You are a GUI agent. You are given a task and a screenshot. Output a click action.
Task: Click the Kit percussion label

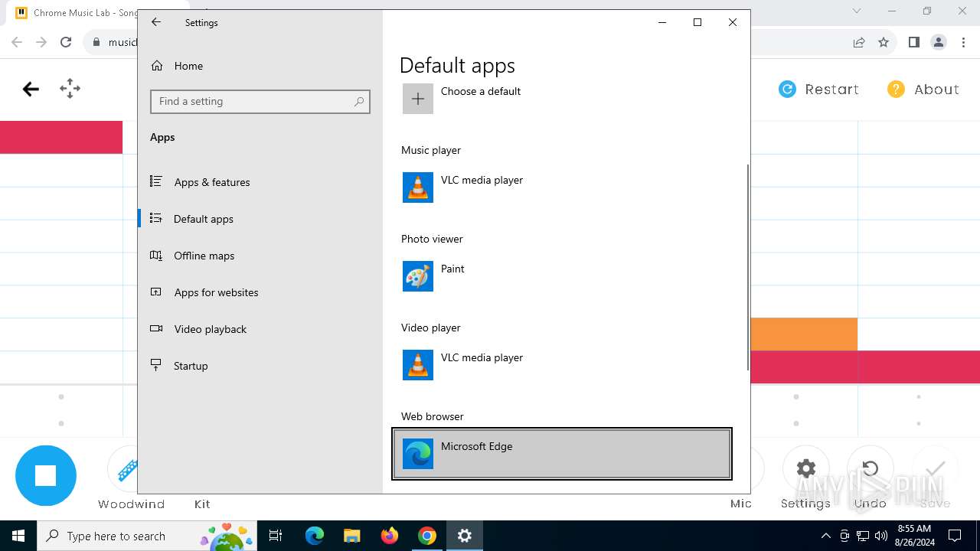[202, 504]
